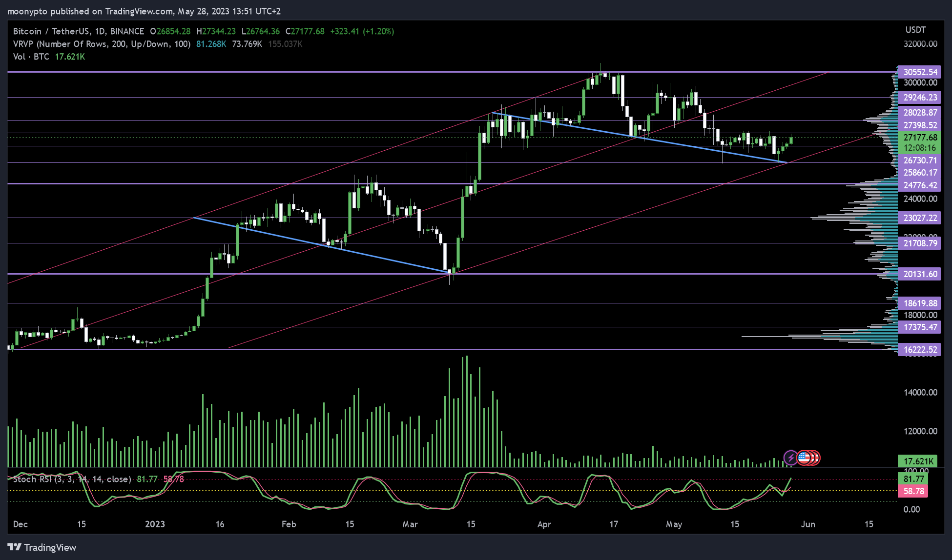The width and height of the screenshot is (952, 560).
Task: Click the VRVP indicator legend title
Action: click(102, 44)
